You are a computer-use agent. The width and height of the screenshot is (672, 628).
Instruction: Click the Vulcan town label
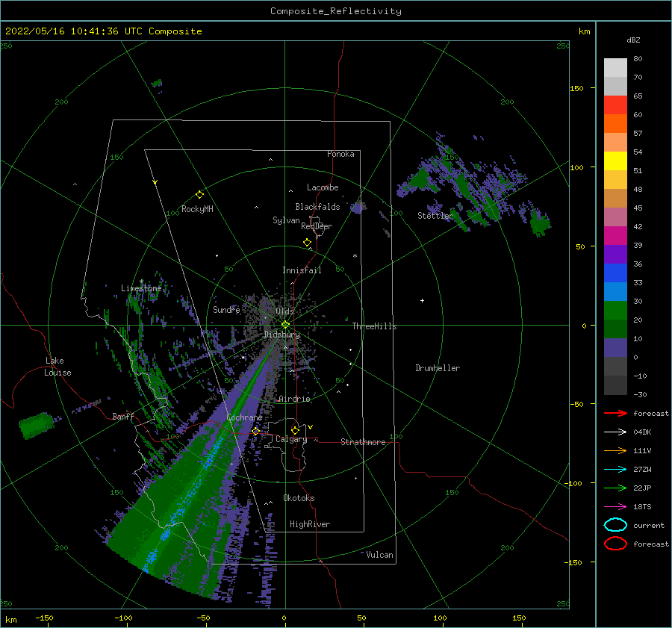(379, 555)
